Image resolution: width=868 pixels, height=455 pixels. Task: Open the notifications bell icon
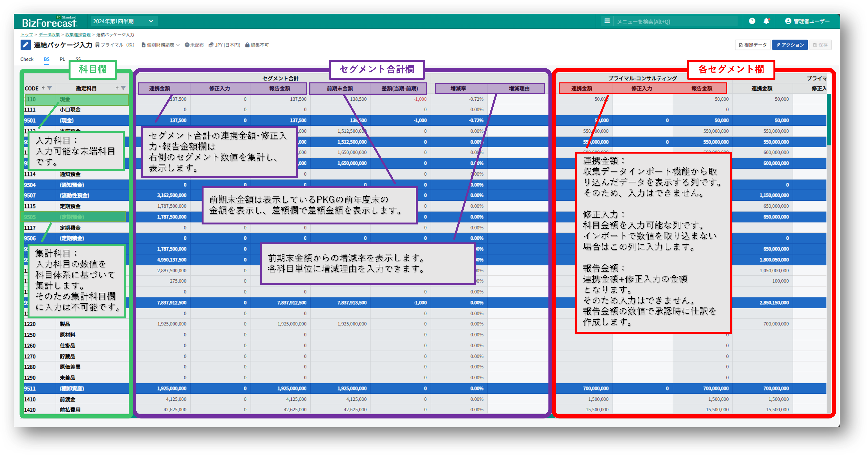766,21
